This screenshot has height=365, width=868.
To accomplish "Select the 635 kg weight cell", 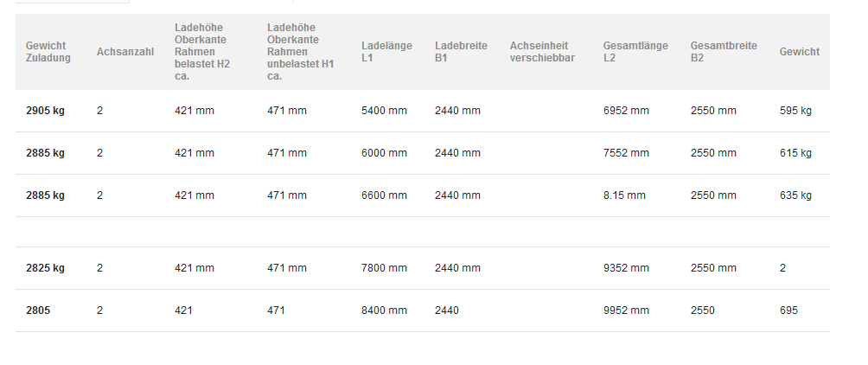I will point(795,195).
